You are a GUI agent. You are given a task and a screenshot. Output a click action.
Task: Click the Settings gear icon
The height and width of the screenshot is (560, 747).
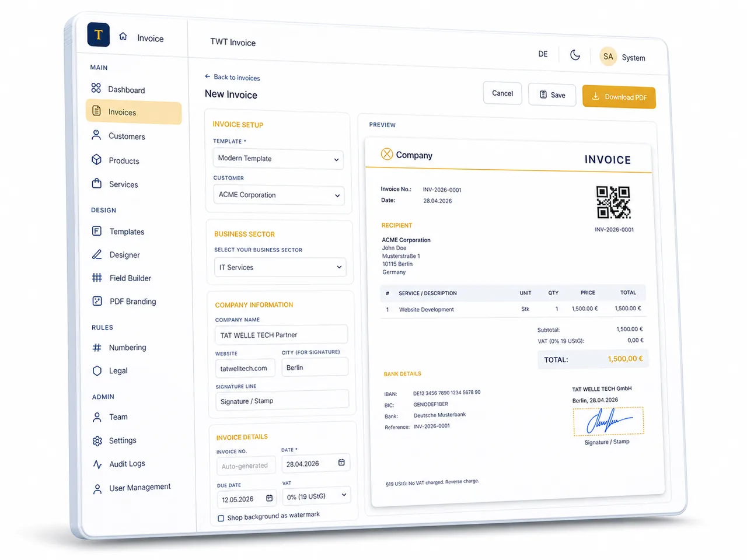click(x=97, y=441)
